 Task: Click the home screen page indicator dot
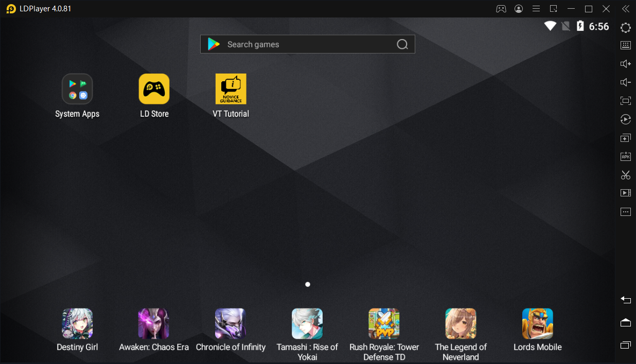pyautogui.click(x=308, y=284)
